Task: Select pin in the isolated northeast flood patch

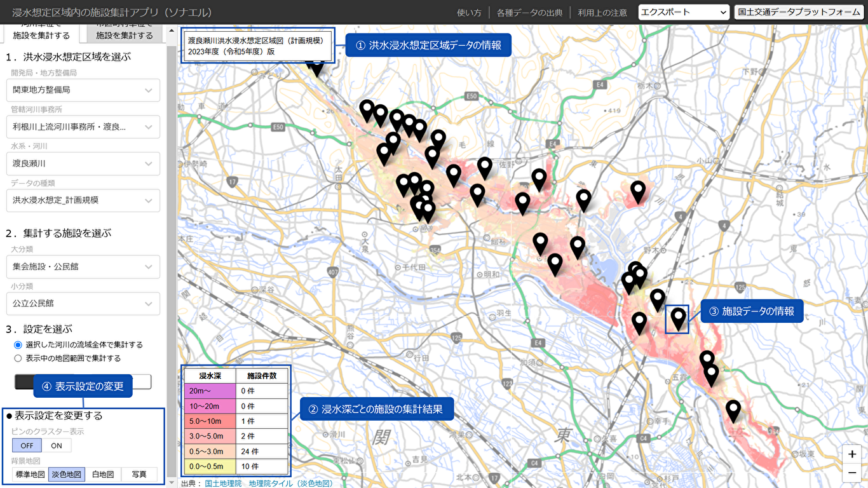Action: point(638,192)
